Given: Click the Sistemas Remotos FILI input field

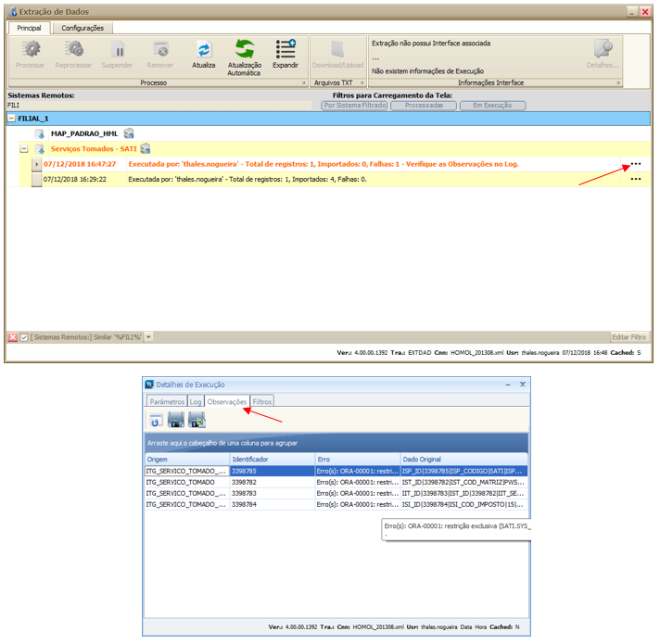Looking at the screenshot, I should (x=159, y=105).
